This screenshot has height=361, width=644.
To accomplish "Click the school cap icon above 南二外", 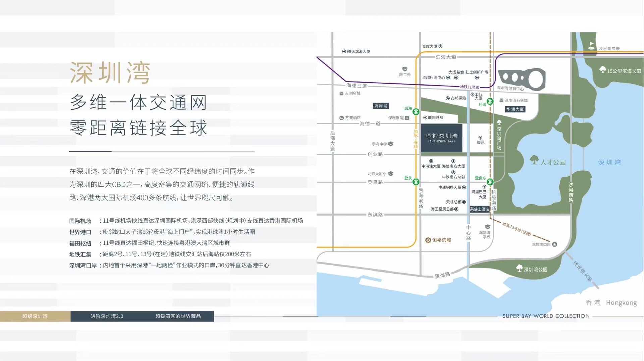I will click(405, 69).
